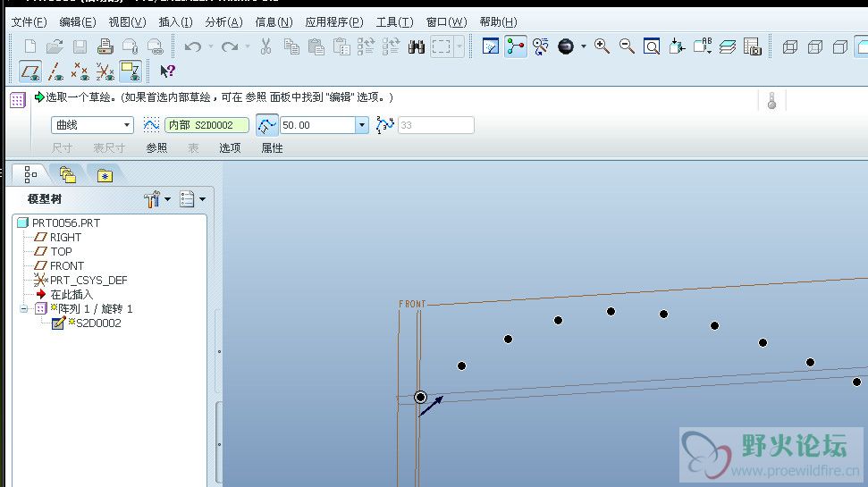Select the Wireframe display icon
Image resolution: width=868 pixels, height=487 pixels.
[x=790, y=46]
